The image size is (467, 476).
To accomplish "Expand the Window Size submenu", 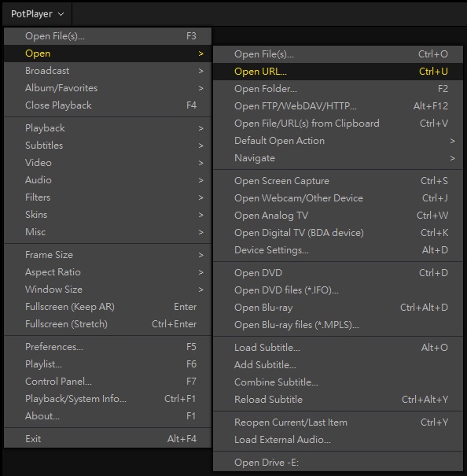I will 108,290.
